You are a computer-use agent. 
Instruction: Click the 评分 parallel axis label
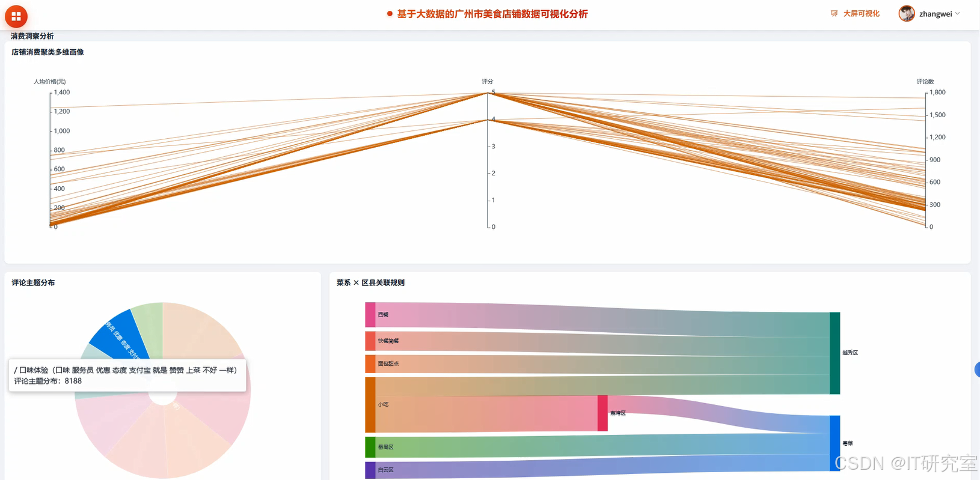[487, 81]
